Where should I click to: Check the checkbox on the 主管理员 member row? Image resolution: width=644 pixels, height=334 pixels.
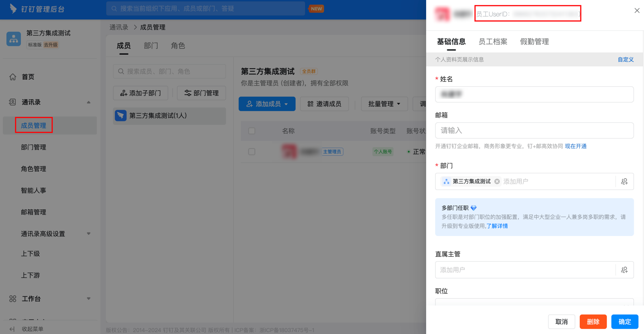coord(252,151)
